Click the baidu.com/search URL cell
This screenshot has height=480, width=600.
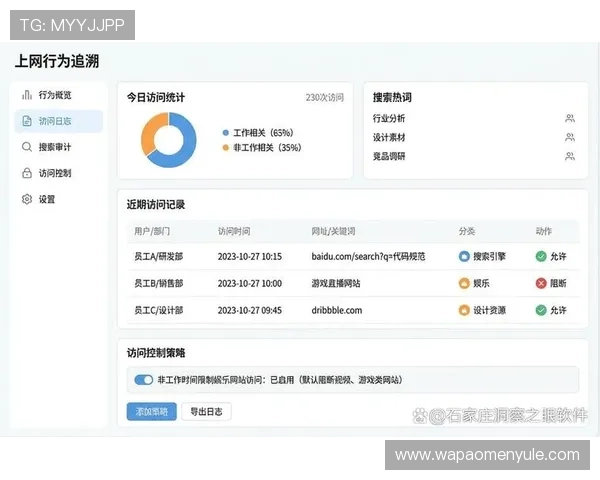tap(368, 256)
